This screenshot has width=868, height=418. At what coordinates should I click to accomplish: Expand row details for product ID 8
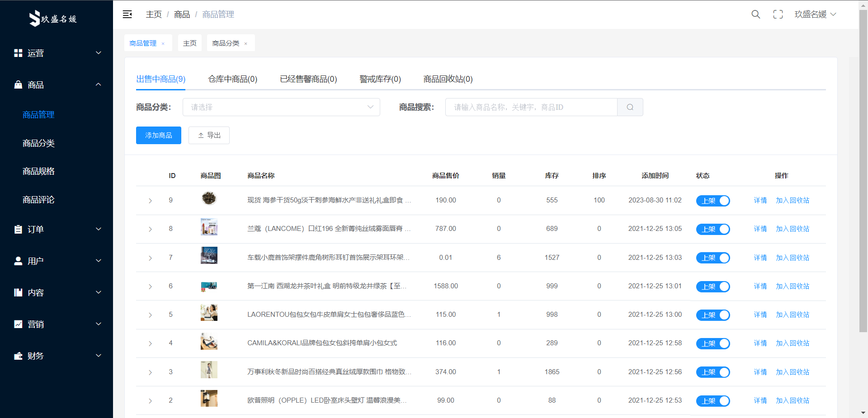point(150,229)
